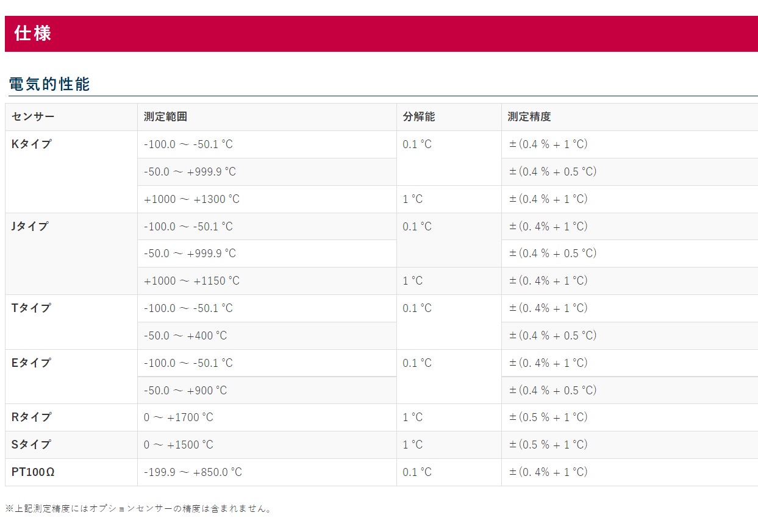Screen dimensions: 758x532
Task: Click the 測定範囲 column header
Action: click(165, 117)
